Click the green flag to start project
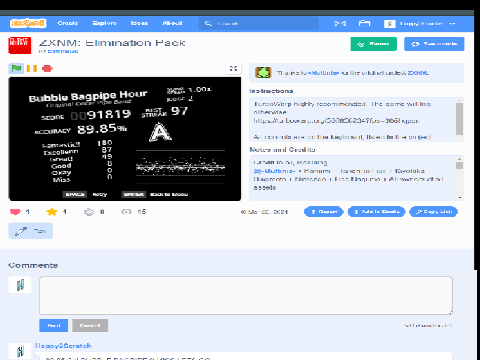 (16, 68)
